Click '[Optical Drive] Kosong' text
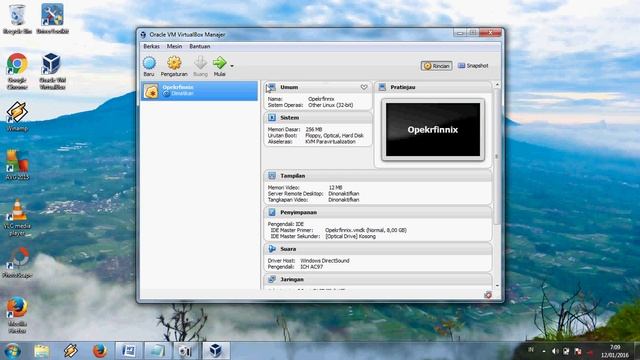 point(350,236)
